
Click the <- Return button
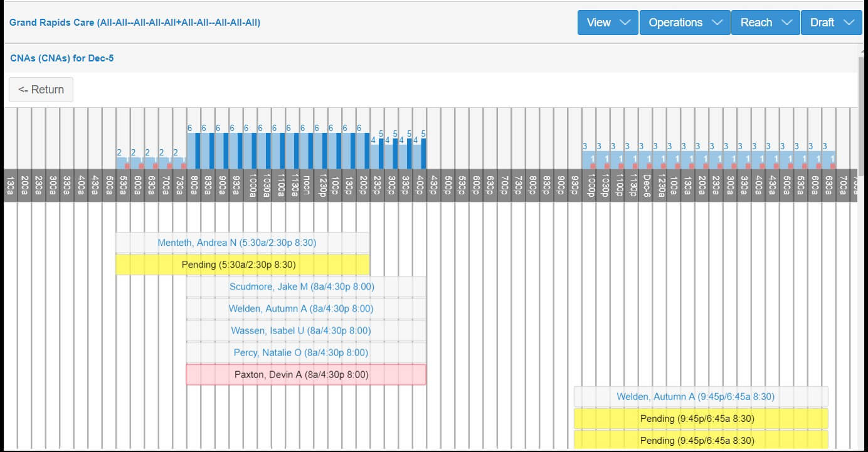(x=41, y=90)
